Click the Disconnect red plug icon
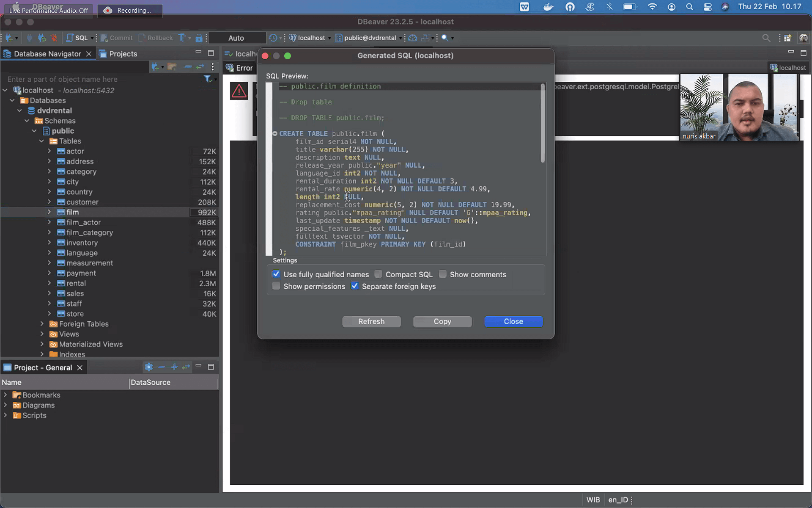 point(54,38)
